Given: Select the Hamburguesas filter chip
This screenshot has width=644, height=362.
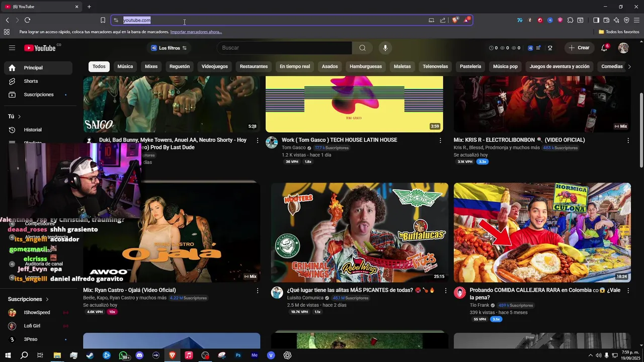Looking at the screenshot, I should pos(366,66).
